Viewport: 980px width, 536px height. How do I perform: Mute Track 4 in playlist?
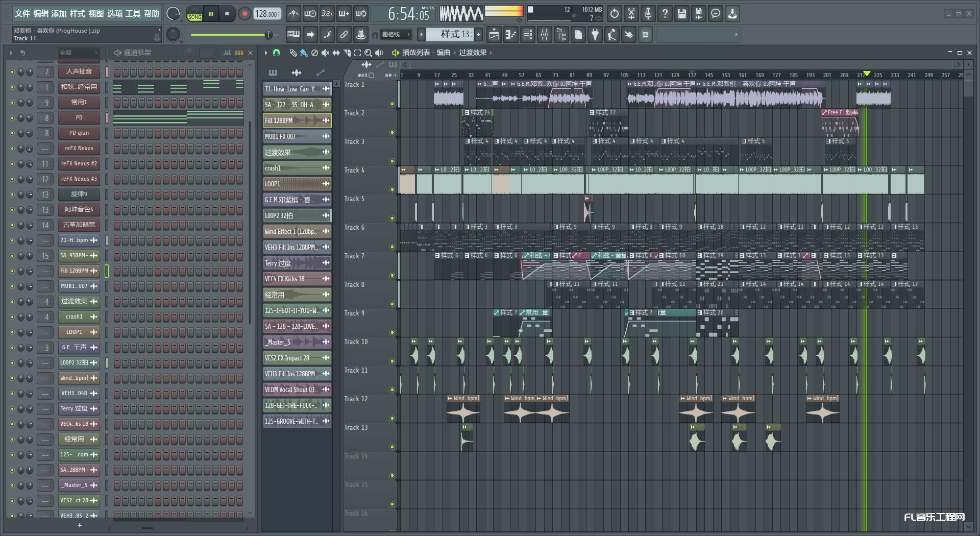[x=392, y=189]
